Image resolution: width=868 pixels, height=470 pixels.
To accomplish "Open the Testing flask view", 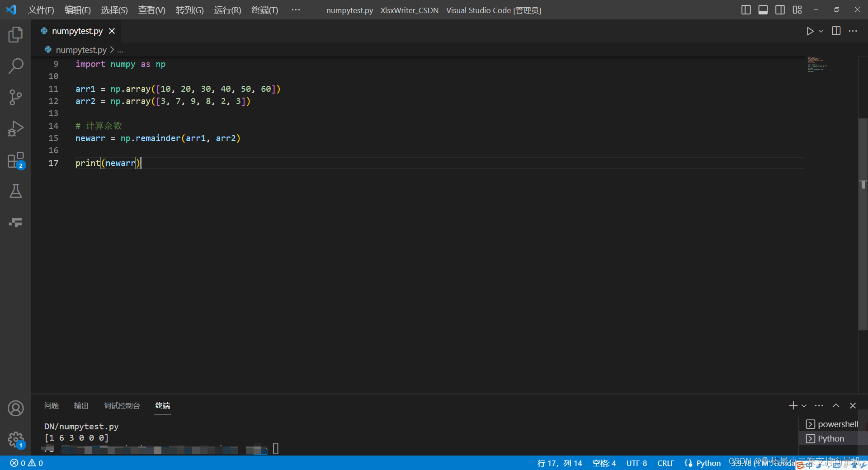I will point(15,191).
